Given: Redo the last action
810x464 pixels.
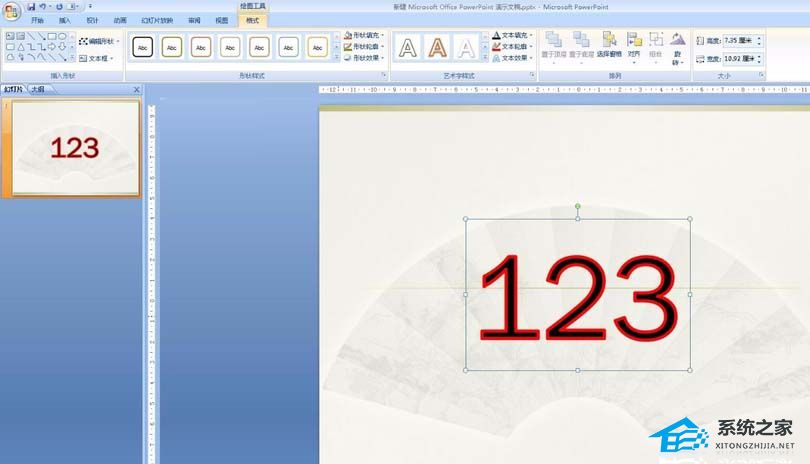Looking at the screenshot, I should 59,7.
